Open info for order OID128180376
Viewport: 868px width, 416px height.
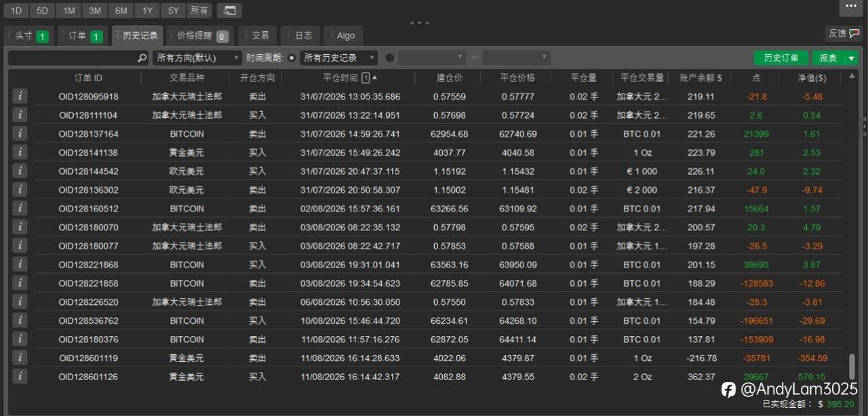tap(20, 339)
